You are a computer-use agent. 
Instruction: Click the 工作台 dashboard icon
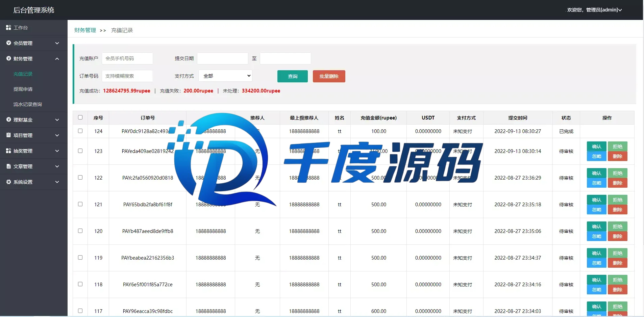8,27
